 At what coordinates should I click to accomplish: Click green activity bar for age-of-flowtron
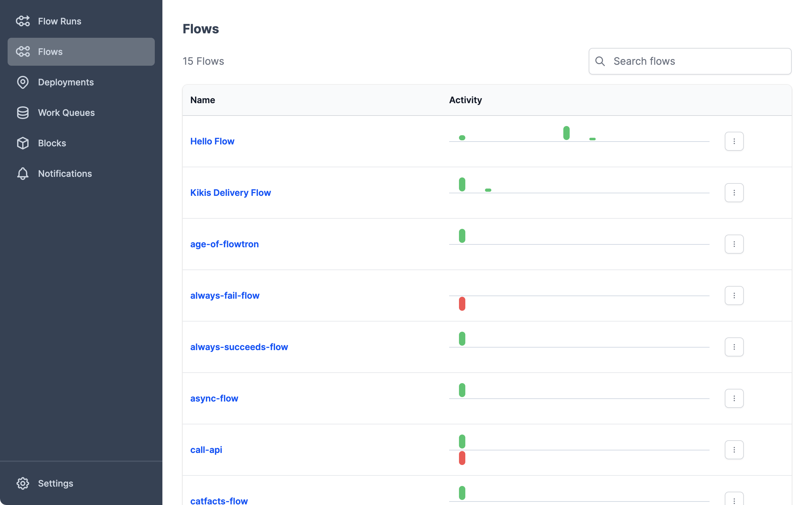pyautogui.click(x=462, y=236)
